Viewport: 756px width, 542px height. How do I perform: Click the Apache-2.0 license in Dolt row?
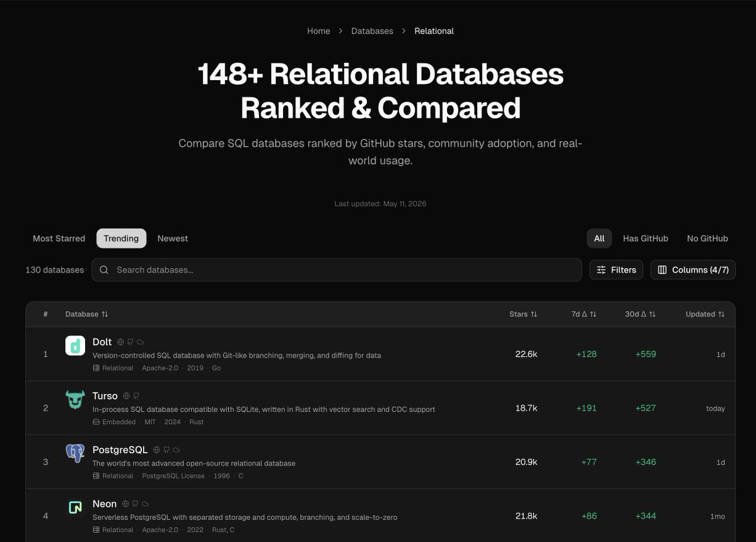coord(160,368)
